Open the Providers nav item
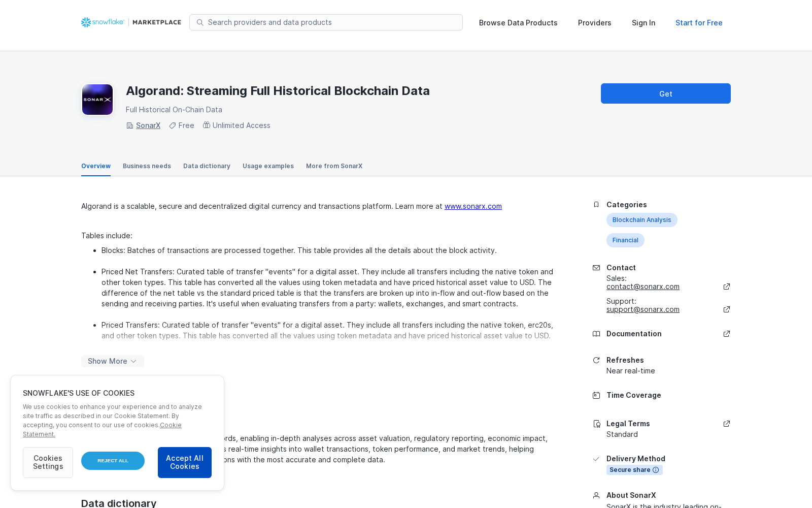 pos(594,23)
